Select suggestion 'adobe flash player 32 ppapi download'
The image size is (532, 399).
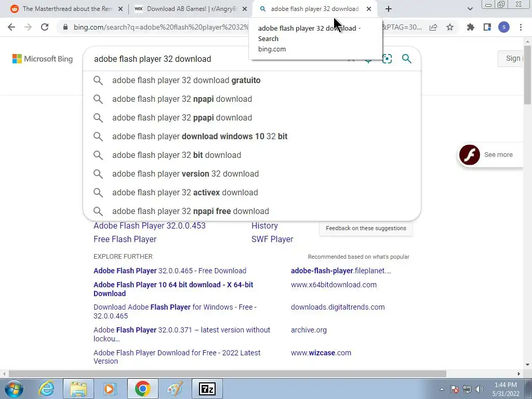click(x=252, y=118)
